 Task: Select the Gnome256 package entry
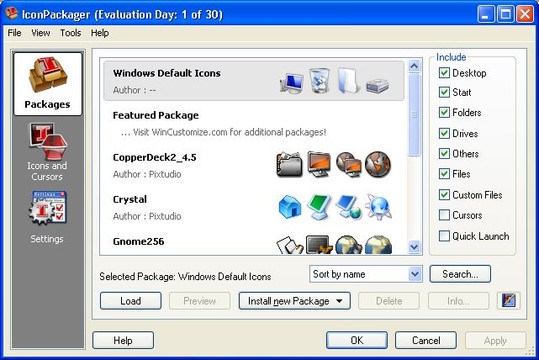click(253, 244)
